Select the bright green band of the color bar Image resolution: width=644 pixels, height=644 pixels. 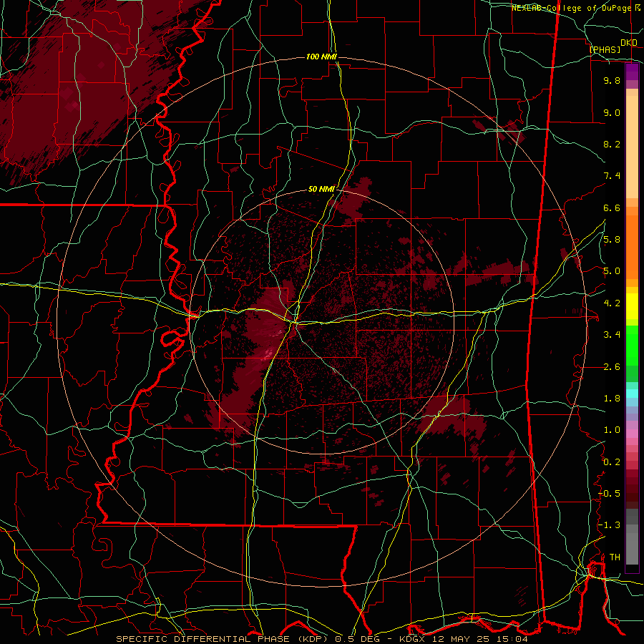(x=632, y=345)
